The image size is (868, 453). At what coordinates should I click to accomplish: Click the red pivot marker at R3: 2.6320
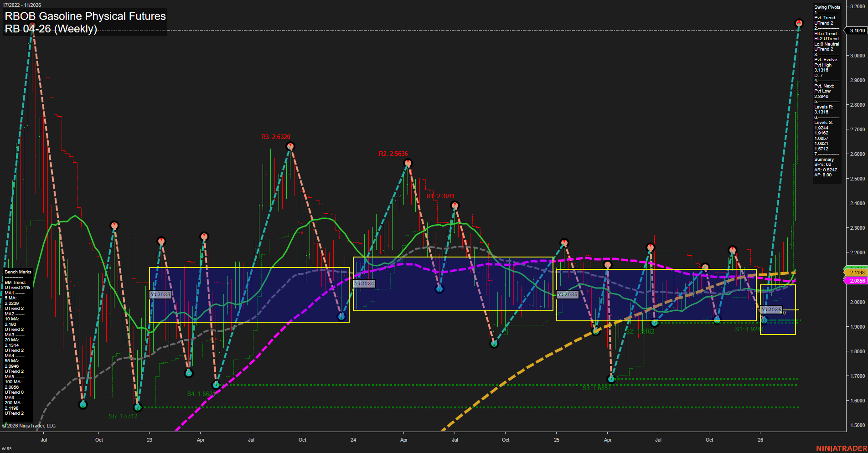290,146
